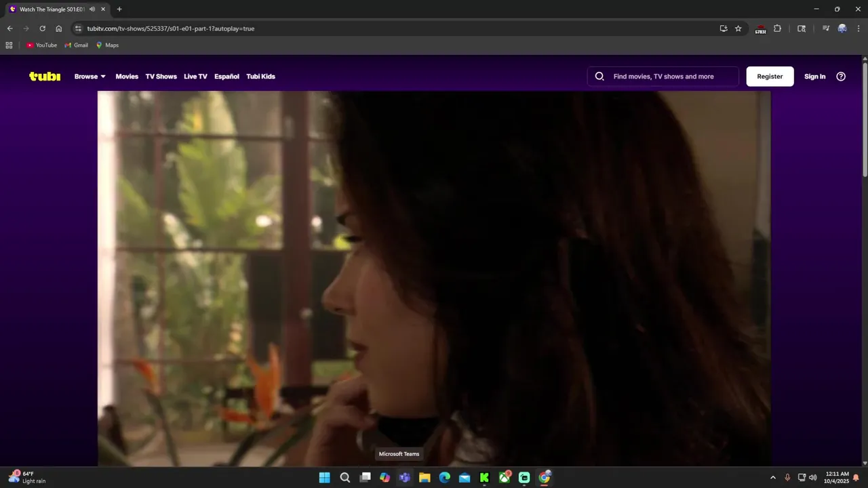The width and height of the screenshot is (868, 488).
Task: Click the Sign In link
Action: [x=814, y=77]
